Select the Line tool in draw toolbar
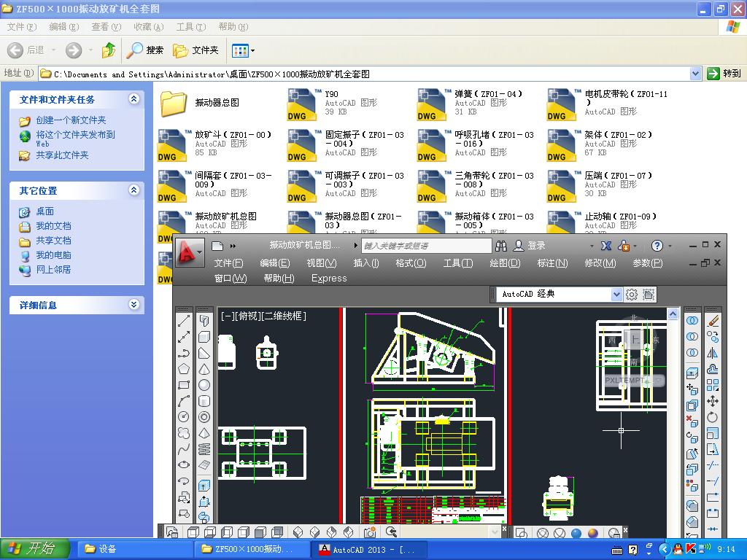Viewport: 747px width, 560px height. click(184, 321)
